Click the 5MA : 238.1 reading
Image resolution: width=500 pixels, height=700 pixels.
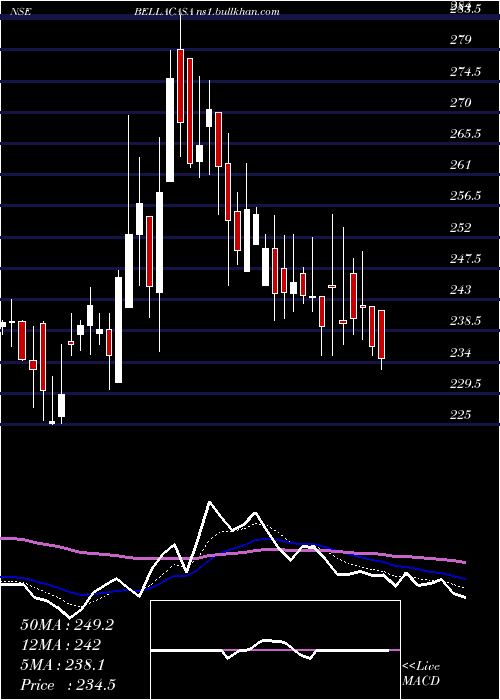(62, 665)
